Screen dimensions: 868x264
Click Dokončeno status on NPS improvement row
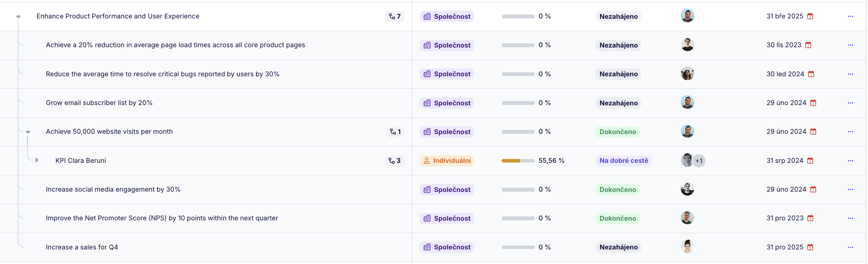pos(618,218)
